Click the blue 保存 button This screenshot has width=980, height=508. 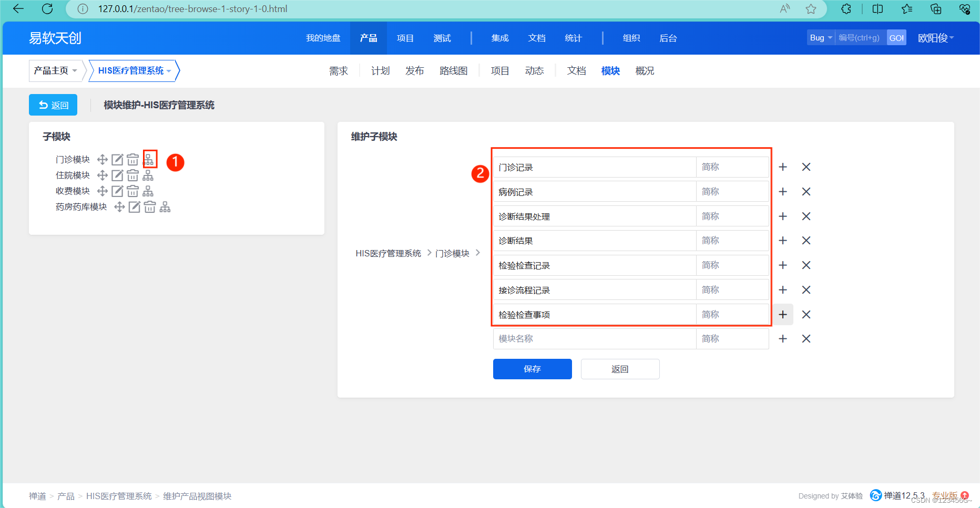click(x=533, y=369)
